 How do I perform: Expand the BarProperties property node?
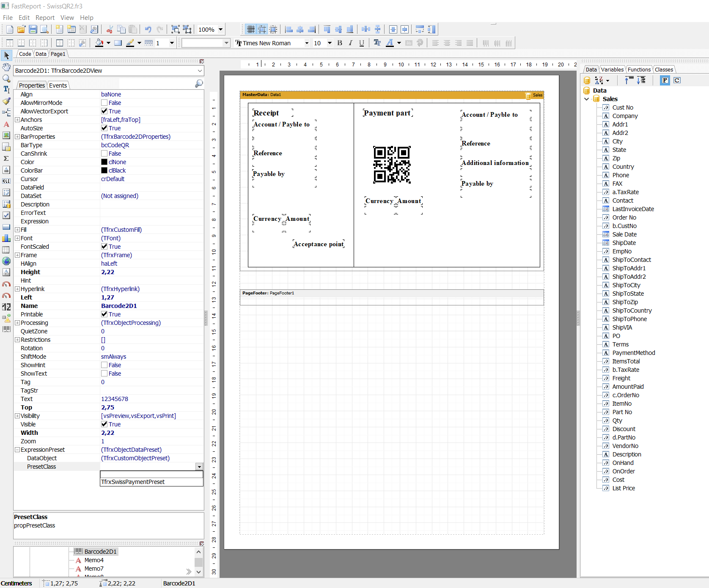17,137
